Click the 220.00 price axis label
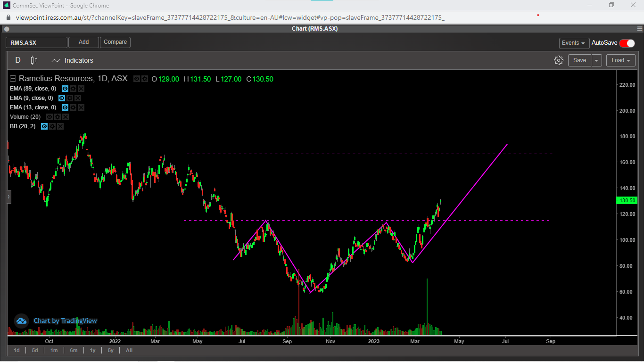644x362 pixels. [627, 85]
